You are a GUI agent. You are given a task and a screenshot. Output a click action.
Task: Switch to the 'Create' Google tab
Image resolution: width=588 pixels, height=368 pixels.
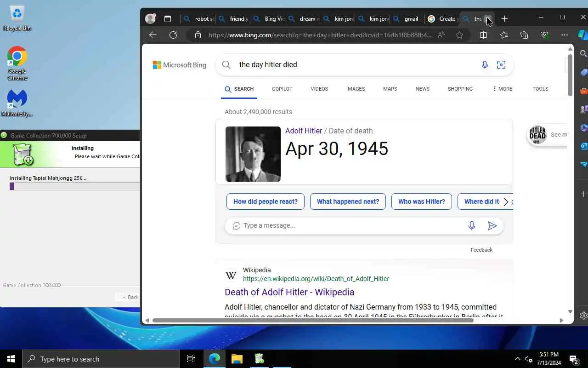[442, 19]
